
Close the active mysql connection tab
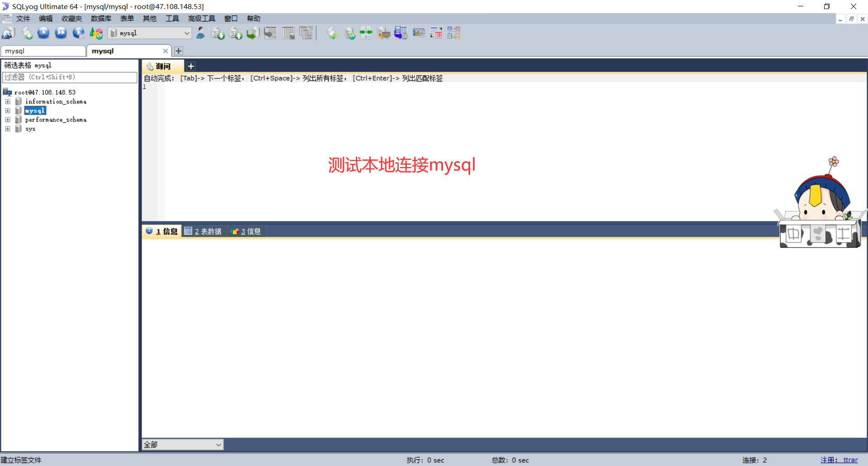pos(165,51)
